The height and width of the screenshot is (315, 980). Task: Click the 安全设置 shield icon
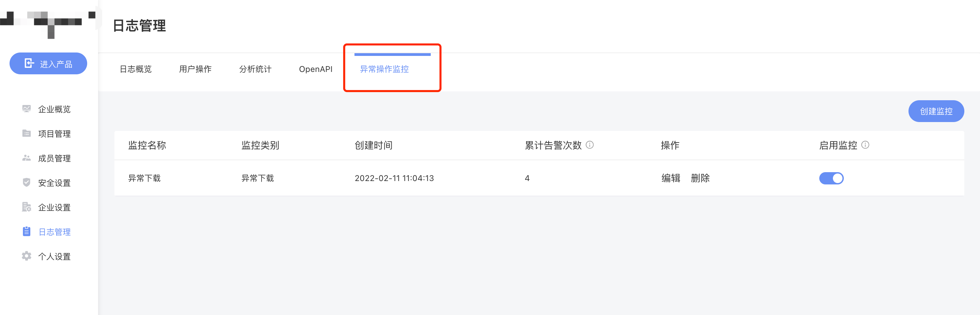pos(26,182)
